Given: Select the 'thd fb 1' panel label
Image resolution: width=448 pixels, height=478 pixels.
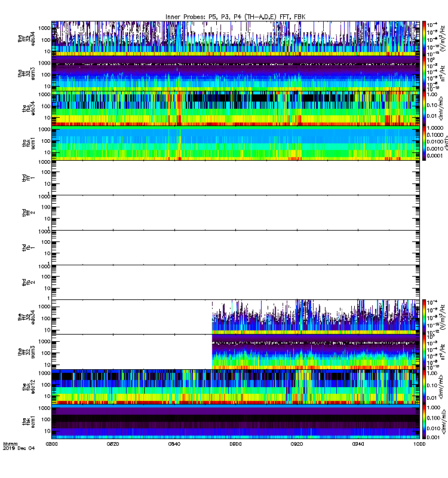Looking at the screenshot, I should 28,247.
